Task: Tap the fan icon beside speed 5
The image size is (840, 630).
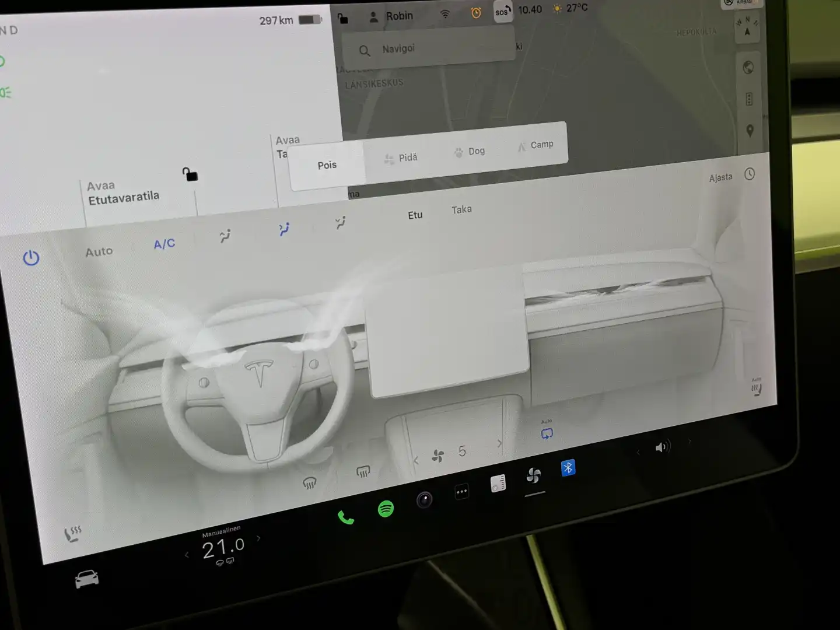Action: click(438, 456)
